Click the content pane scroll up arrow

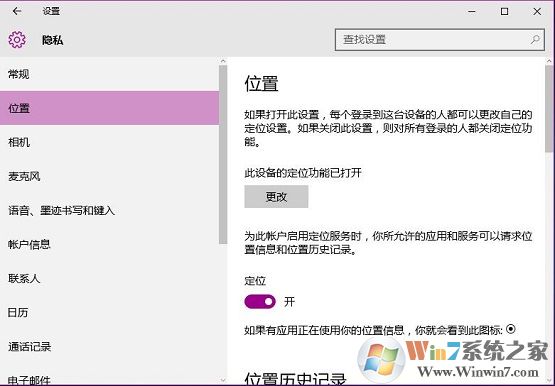click(x=549, y=61)
